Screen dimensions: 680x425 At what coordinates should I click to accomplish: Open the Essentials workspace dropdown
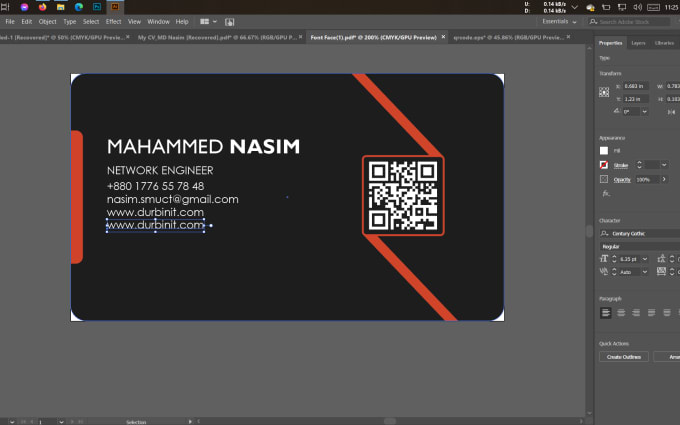559,21
